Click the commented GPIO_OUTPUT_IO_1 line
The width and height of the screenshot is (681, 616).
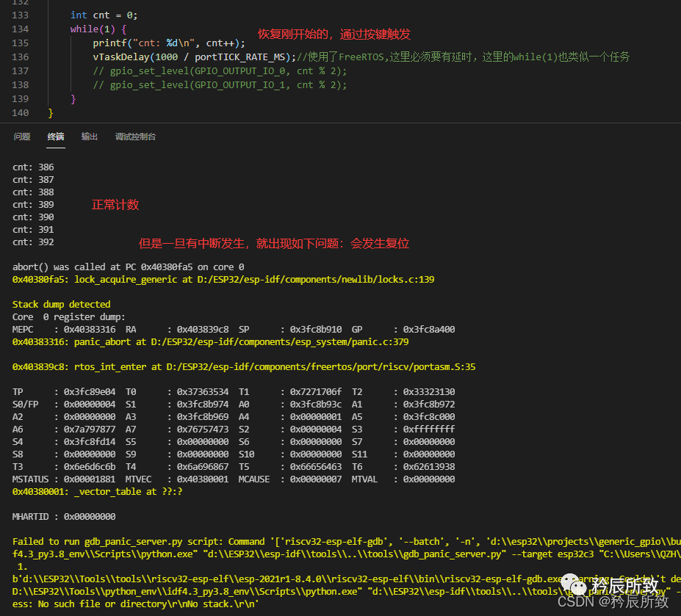pos(220,85)
